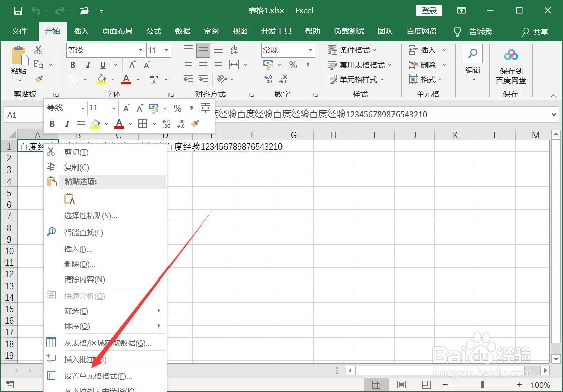Click percent style in ribbon number group
563x392 pixels.
293,65
